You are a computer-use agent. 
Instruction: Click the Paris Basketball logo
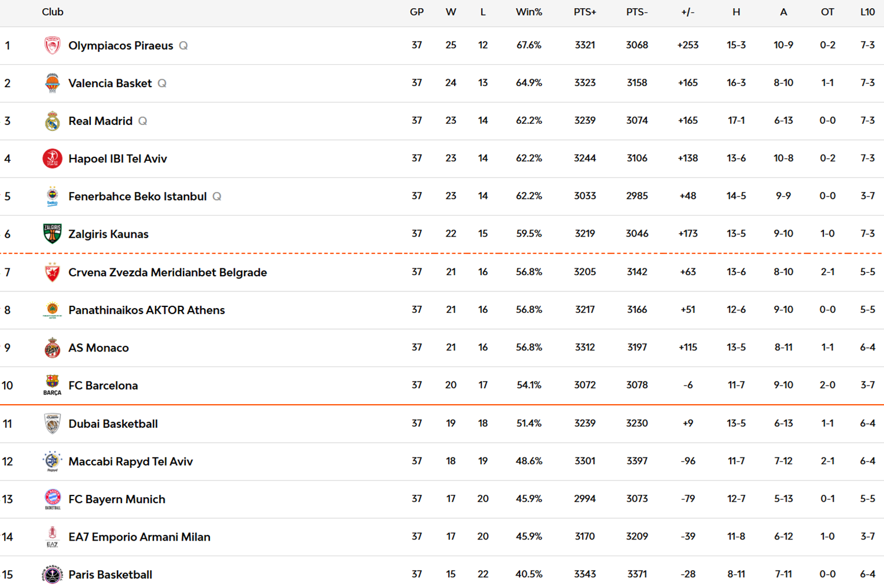click(52, 574)
